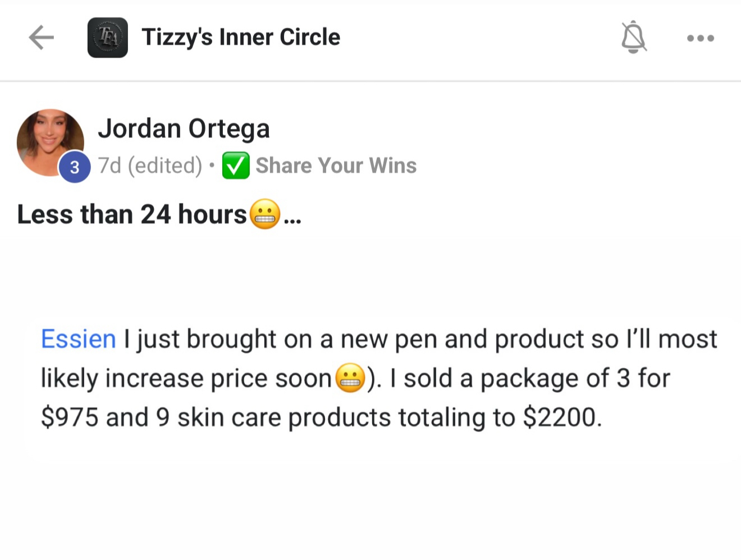Open the TEA group logo
This screenshot has width=741, height=560.
coord(107,38)
